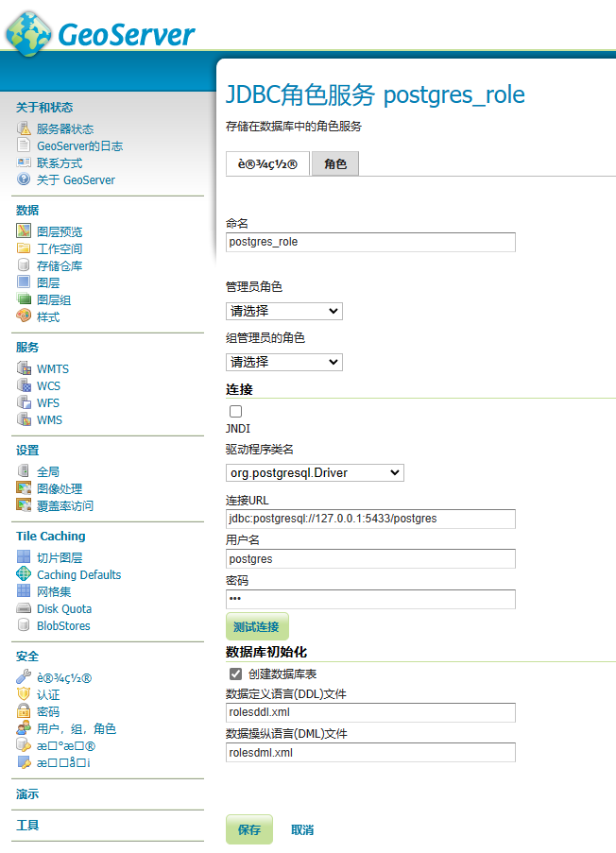Click the 服务器状态 icon in sidebar
The image size is (616, 853).
pos(24,128)
